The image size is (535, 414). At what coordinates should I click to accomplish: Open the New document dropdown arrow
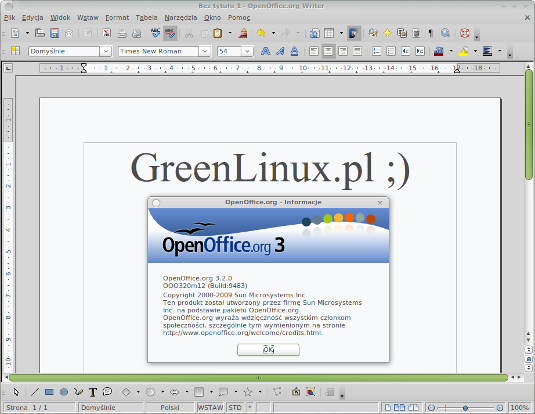click(27, 33)
